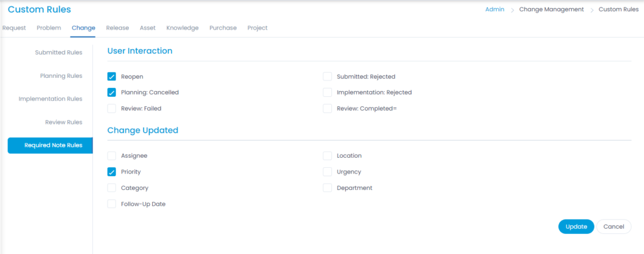Click the Update button
The width and height of the screenshot is (644, 254).
[575, 226]
